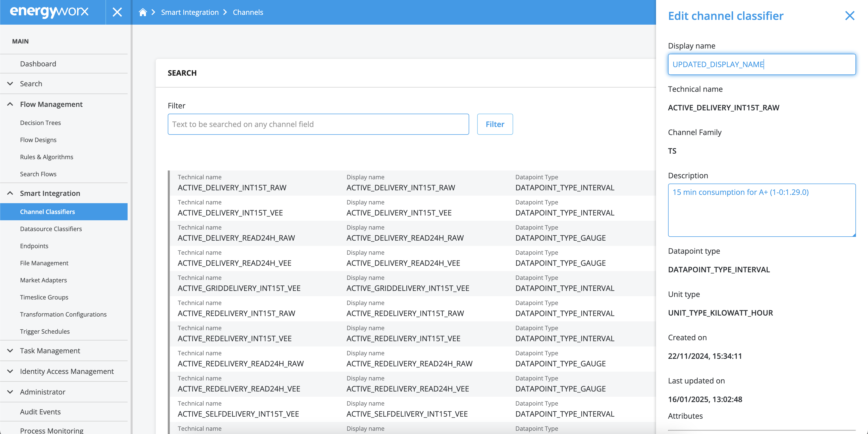Screen dimensions: 868x434
Task: Close the sidebar with X icon
Action: point(117,13)
